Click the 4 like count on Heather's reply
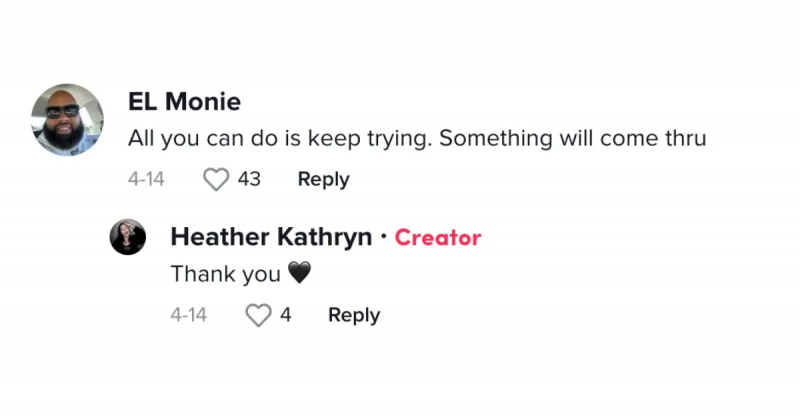The height and width of the screenshot is (418, 800). [285, 315]
